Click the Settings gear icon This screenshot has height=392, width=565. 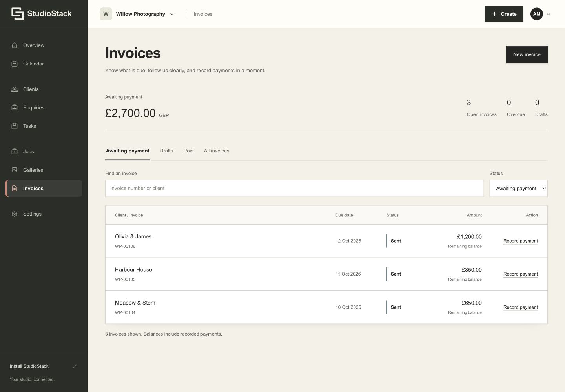[15, 214]
